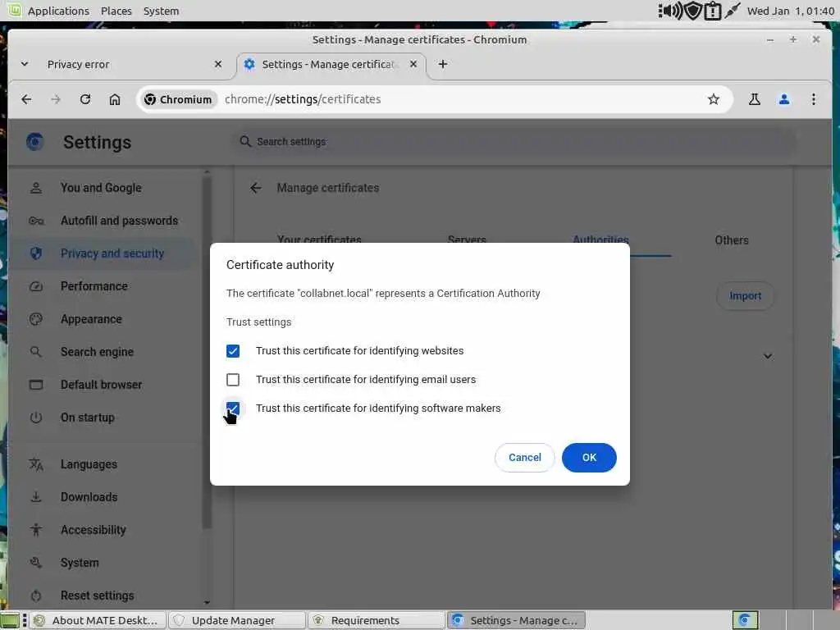Switch to About MATE Desktop window
This screenshot has height=630, width=840.
pyautogui.click(x=98, y=620)
